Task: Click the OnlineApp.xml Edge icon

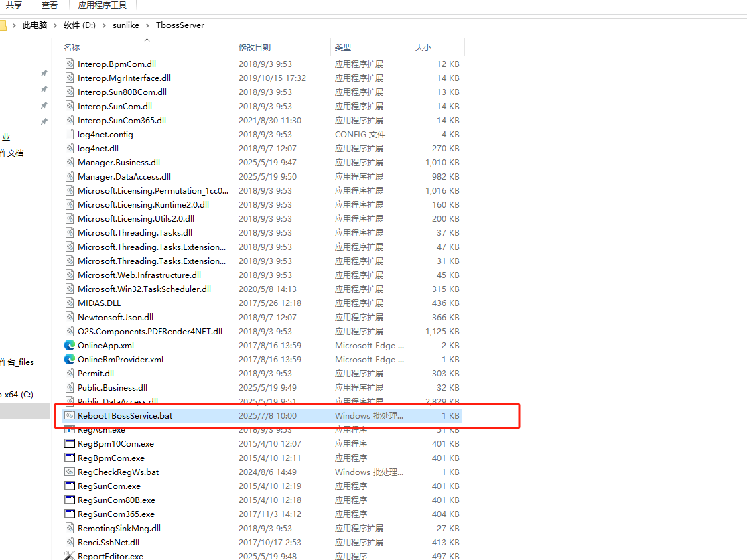Action: [x=70, y=346]
